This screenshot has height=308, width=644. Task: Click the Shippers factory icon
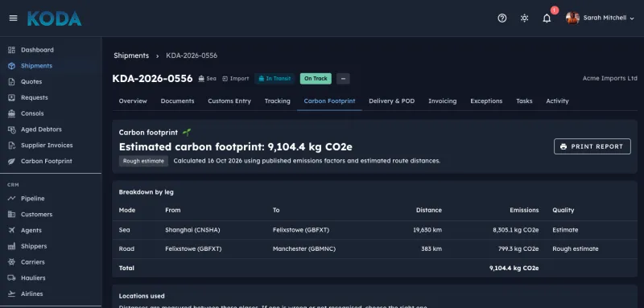pyautogui.click(x=11, y=247)
